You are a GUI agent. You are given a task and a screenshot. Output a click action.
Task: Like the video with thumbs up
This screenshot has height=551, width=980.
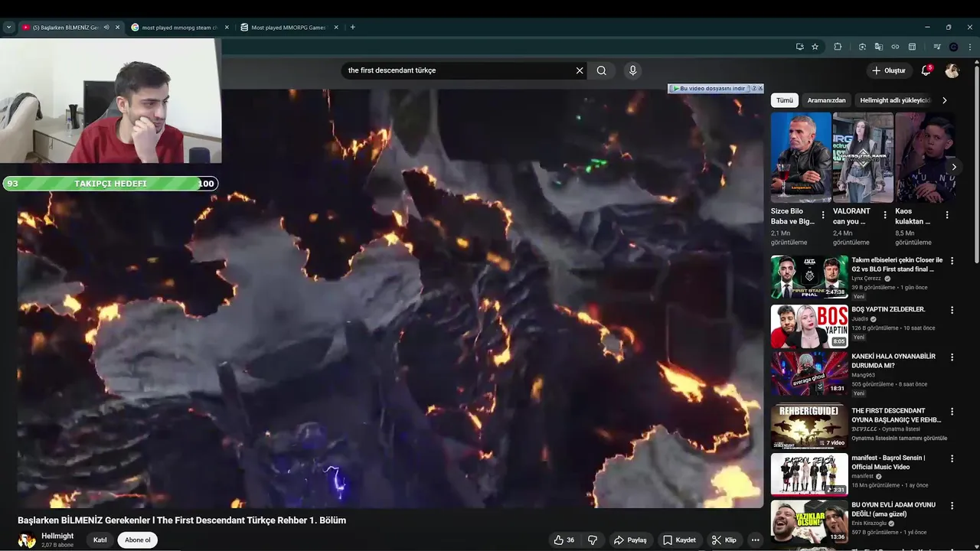point(564,540)
